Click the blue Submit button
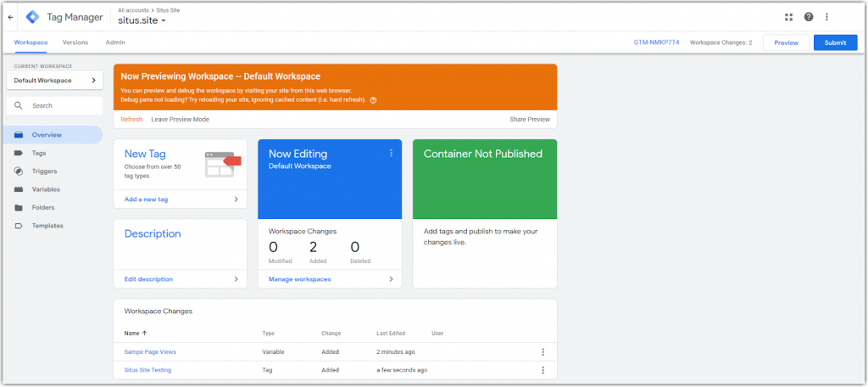The width and height of the screenshot is (868, 387). coord(835,42)
